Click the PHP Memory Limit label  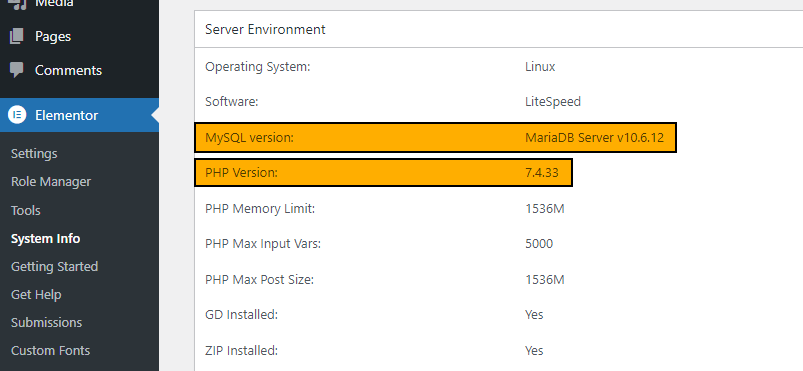point(260,209)
